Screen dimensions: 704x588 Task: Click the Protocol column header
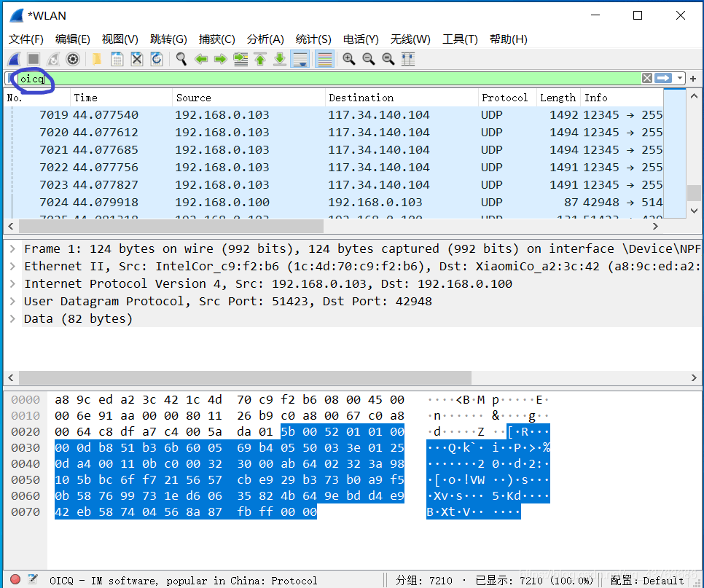504,98
